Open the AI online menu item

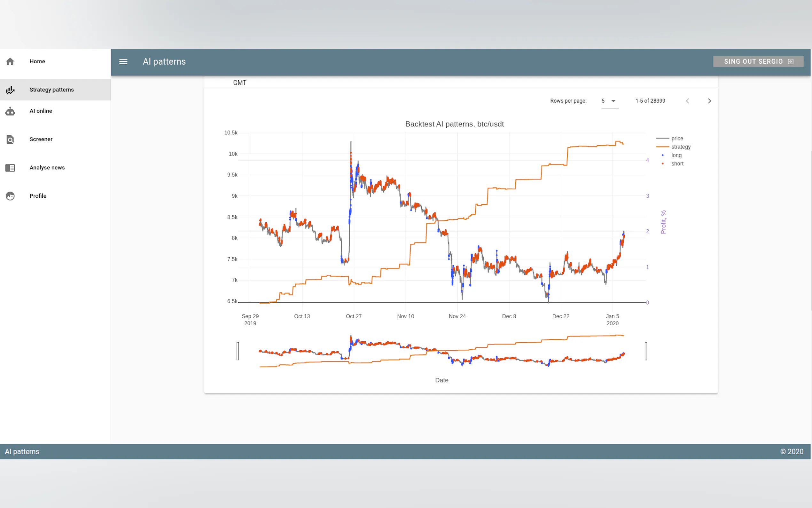41,111
